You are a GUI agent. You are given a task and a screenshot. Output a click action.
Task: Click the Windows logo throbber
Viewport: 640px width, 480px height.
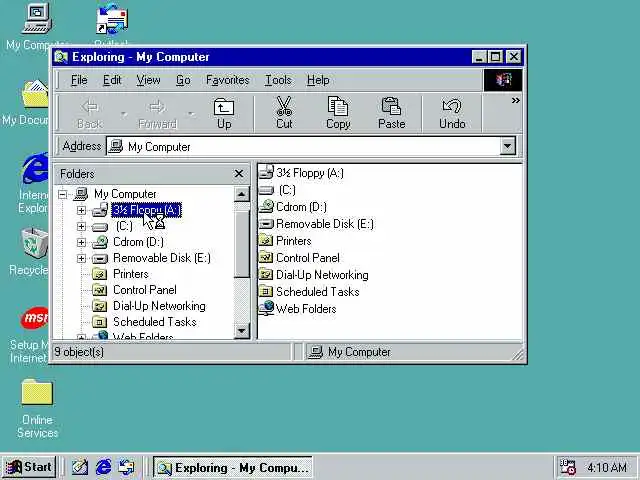click(x=503, y=80)
